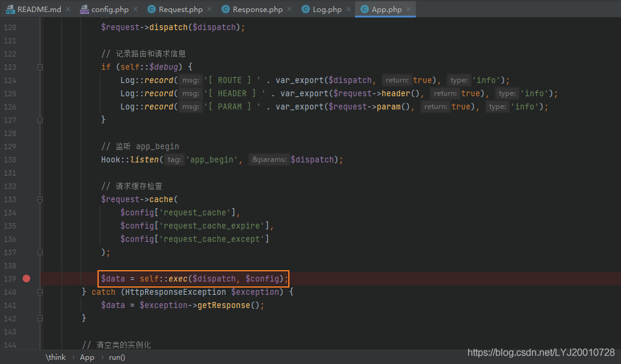Select the \think breadcrumb
This screenshot has height=364, width=621.
(56, 357)
